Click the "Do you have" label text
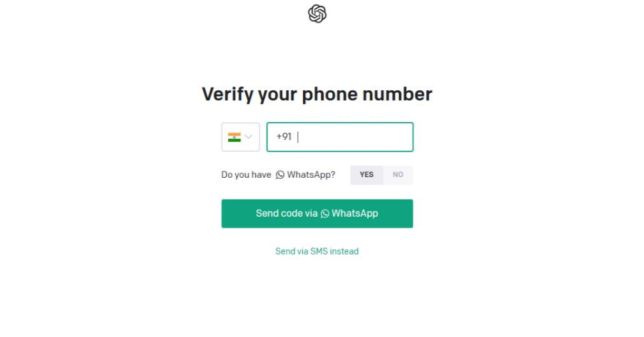This screenshot has height=337, width=644. [x=246, y=175]
